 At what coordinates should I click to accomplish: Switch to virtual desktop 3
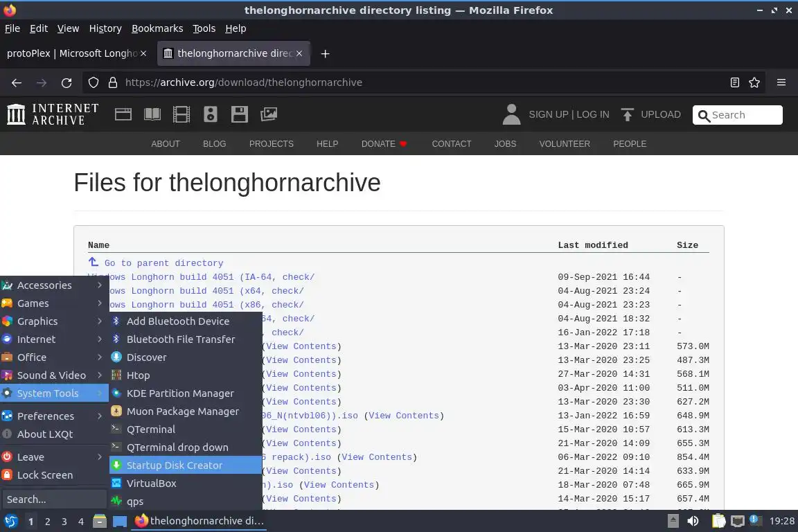[64, 522]
